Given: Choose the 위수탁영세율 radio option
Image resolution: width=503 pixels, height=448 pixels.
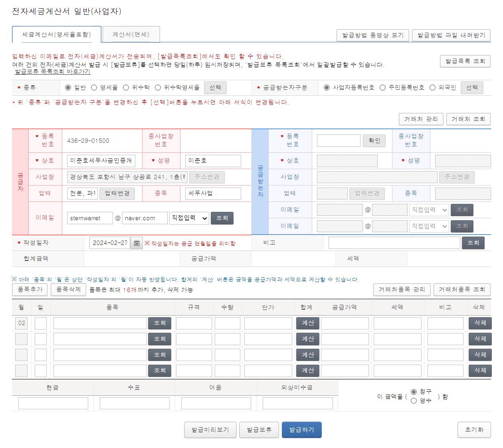Looking at the screenshot, I should pyautogui.click(x=158, y=87).
